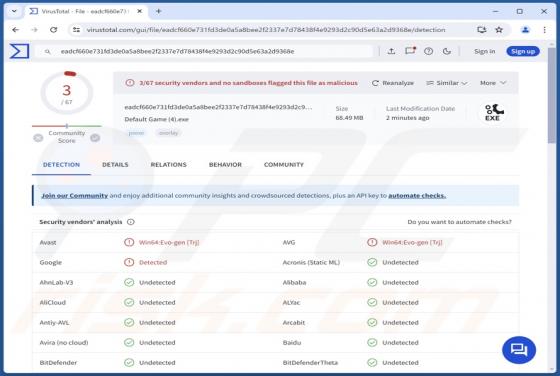Click AliCloud undetected check icon
The image size is (560, 376).
pyautogui.click(x=129, y=302)
